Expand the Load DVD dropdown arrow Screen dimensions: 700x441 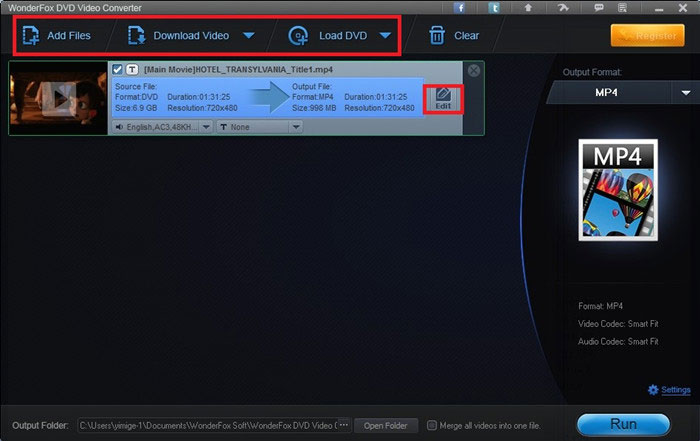pos(385,35)
